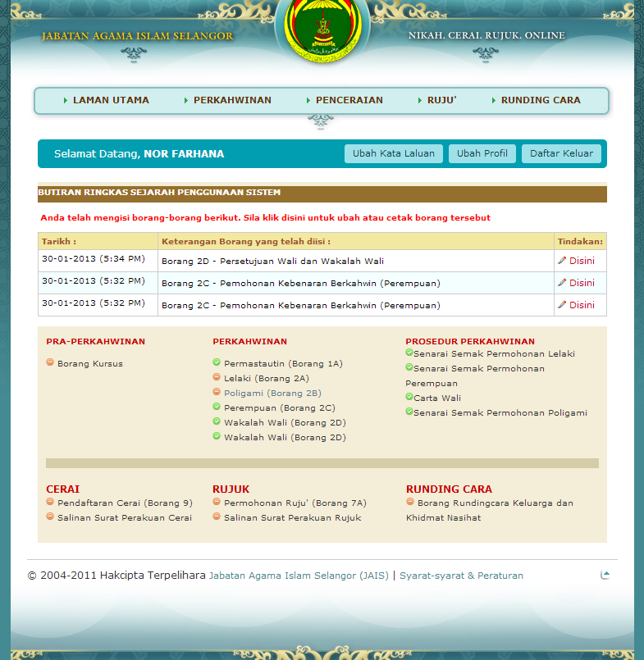Open Senarai Semak Permohonan Lelaki
Image resolution: width=644 pixels, height=660 pixels.
click(x=494, y=354)
